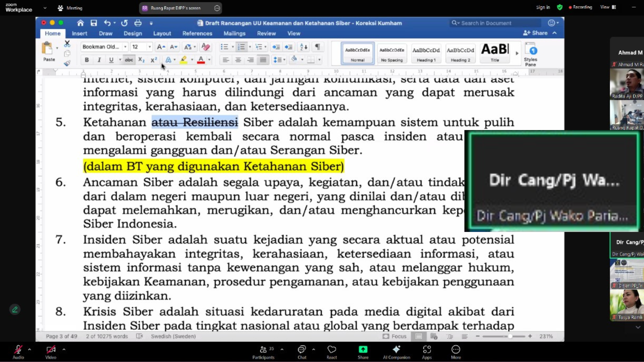Open the Styles Pane
The image size is (644, 362).
[530, 55]
